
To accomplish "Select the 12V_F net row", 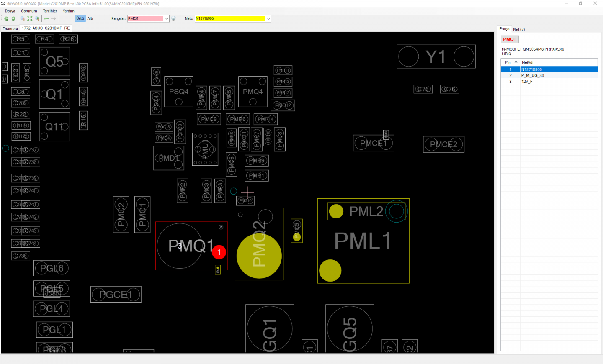I will (527, 82).
